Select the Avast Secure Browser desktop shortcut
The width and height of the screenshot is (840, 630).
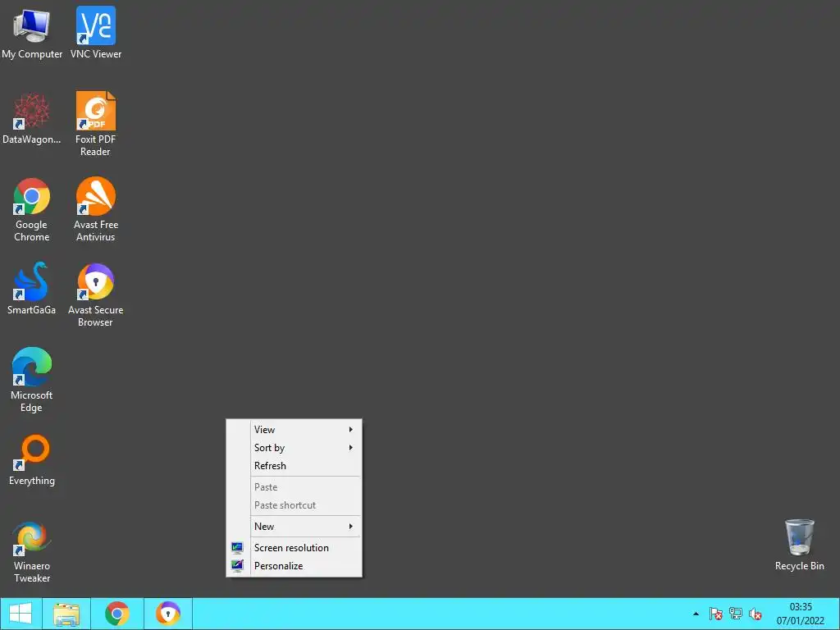(x=95, y=294)
